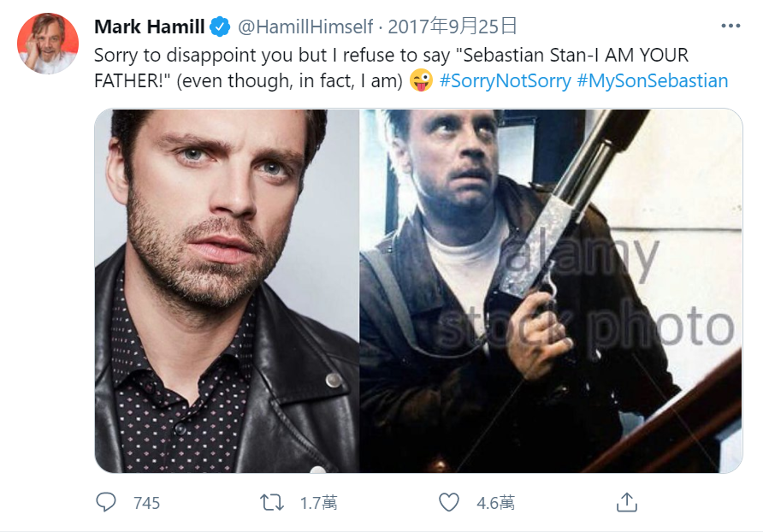Open the three-dot more options menu

(730, 26)
